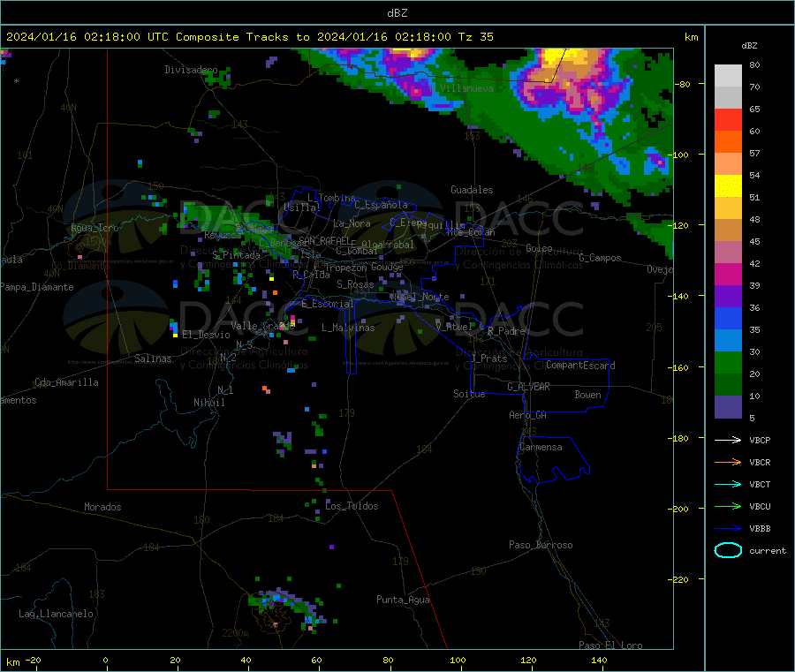Click the '-220' tick on right axis
The width and height of the screenshot is (795, 672).
pos(680,579)
